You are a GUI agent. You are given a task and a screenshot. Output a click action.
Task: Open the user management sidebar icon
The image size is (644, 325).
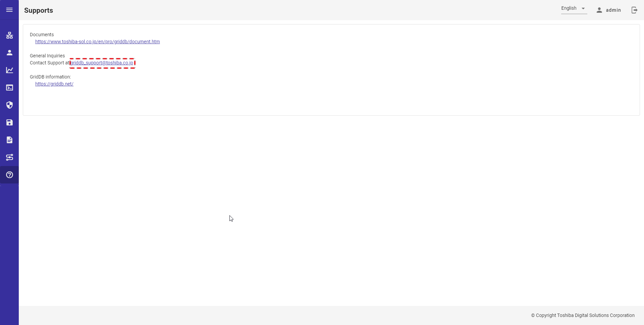coord(9,53)
